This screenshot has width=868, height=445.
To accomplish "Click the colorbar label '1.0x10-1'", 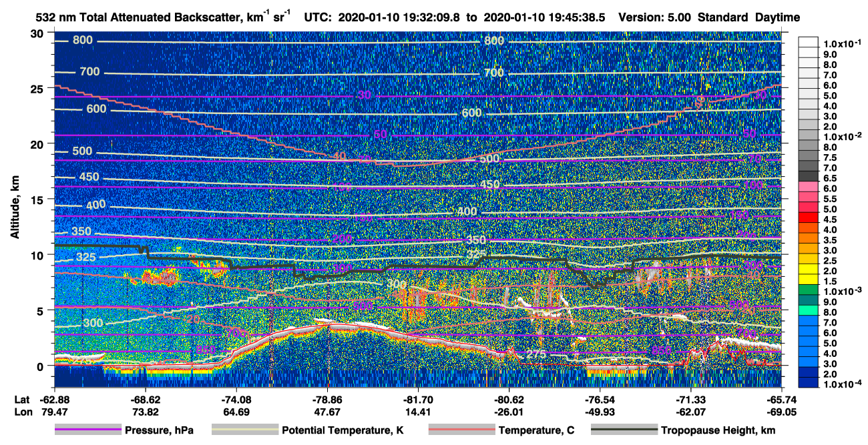I will (842, 43).
